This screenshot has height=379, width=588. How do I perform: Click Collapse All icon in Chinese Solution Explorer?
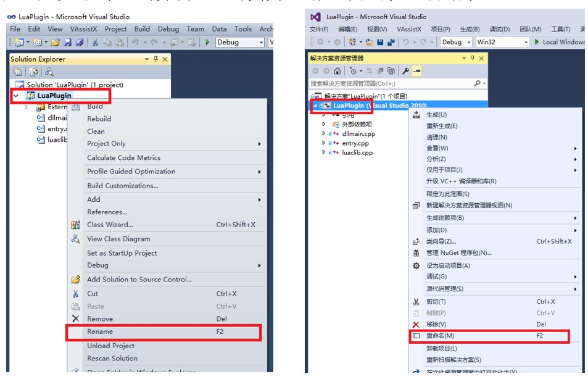(x=380, y=70)
